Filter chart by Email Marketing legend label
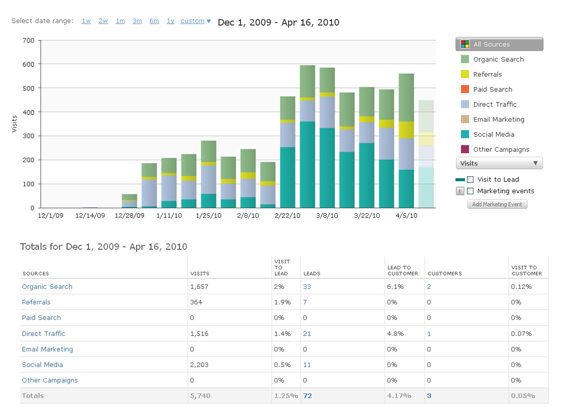Image resolution: width=587 pixels, height=412 pixels. tap(499, 119)
